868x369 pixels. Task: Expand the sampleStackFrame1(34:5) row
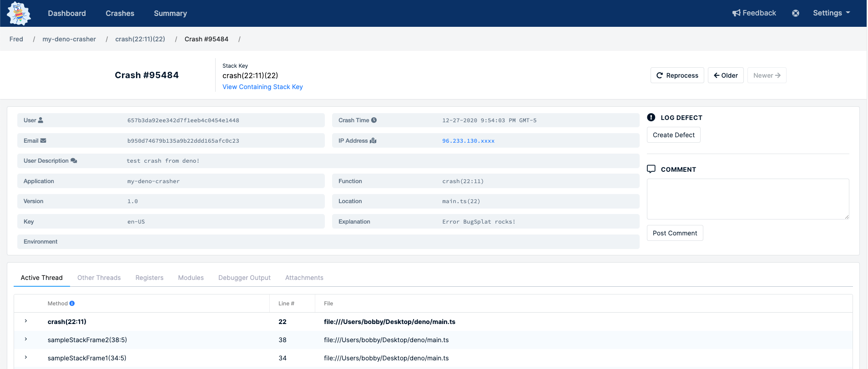pos(26,358)
